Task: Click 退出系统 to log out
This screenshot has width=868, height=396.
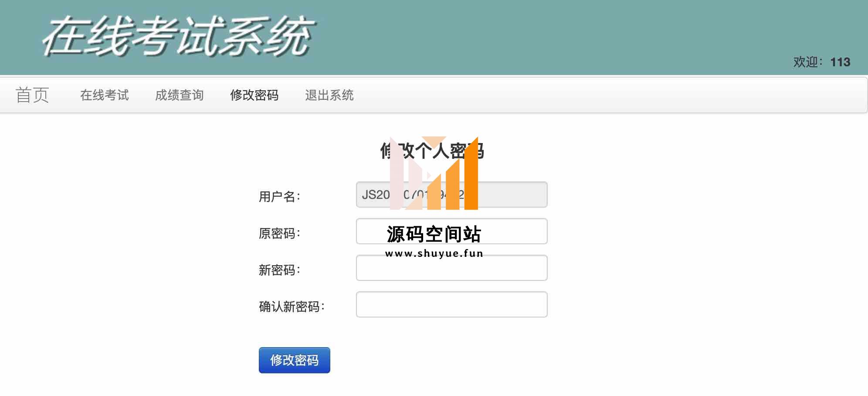Action: (x=329, y=95)
